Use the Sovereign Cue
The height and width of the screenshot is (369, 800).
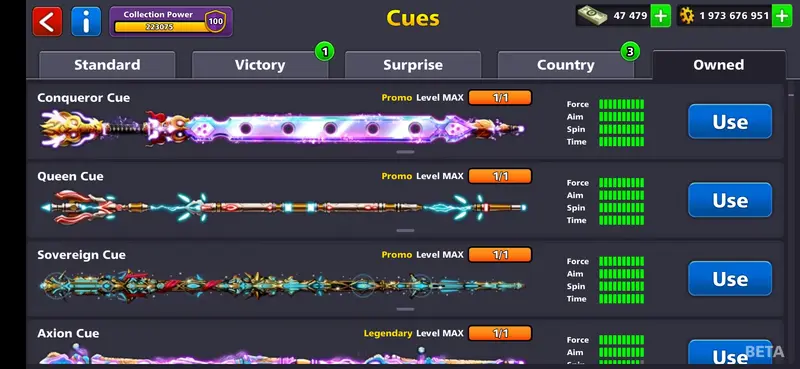tap(730, 279)
